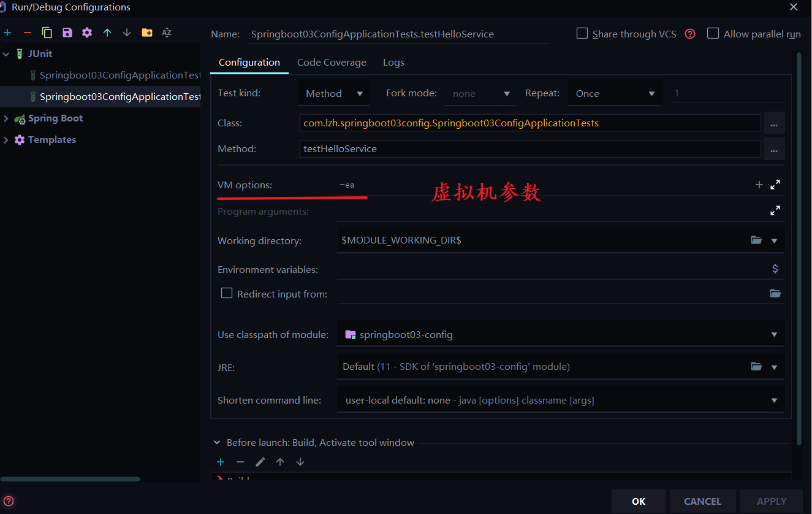The image size is (812, 514).
Task: Open the Test kind Method dropdown
Action: coord(334,93)
